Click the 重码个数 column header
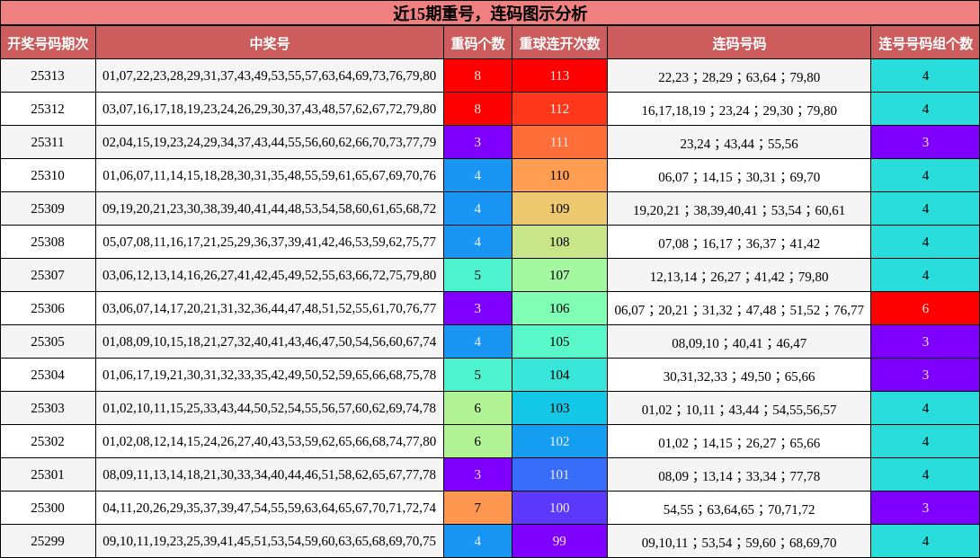 pyautogui.click(x=477, y=41)
